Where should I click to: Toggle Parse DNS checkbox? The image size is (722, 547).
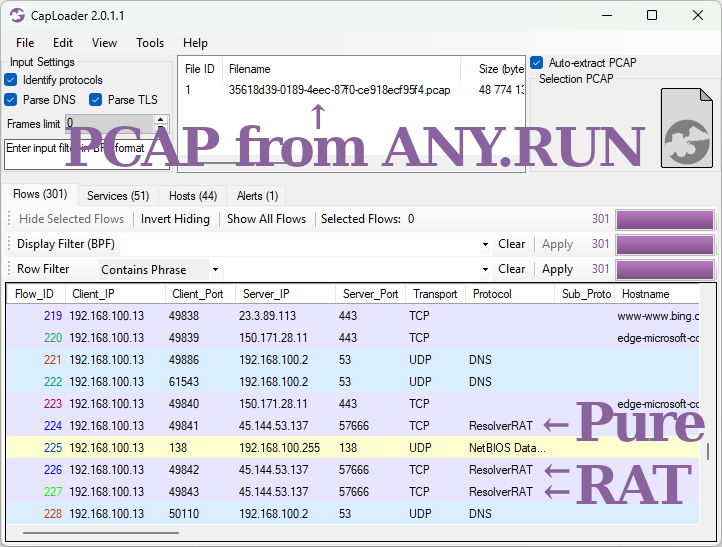11,99
